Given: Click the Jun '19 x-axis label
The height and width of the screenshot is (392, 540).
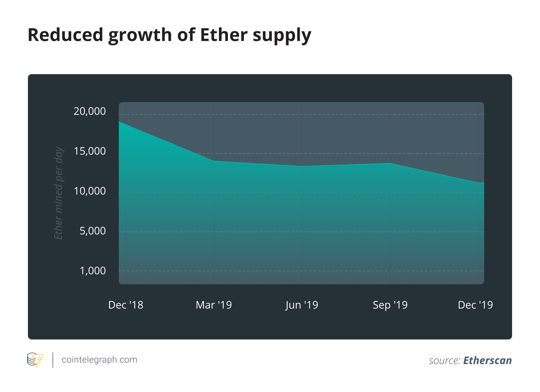Looking at the screenshot, I should (302, 305).
